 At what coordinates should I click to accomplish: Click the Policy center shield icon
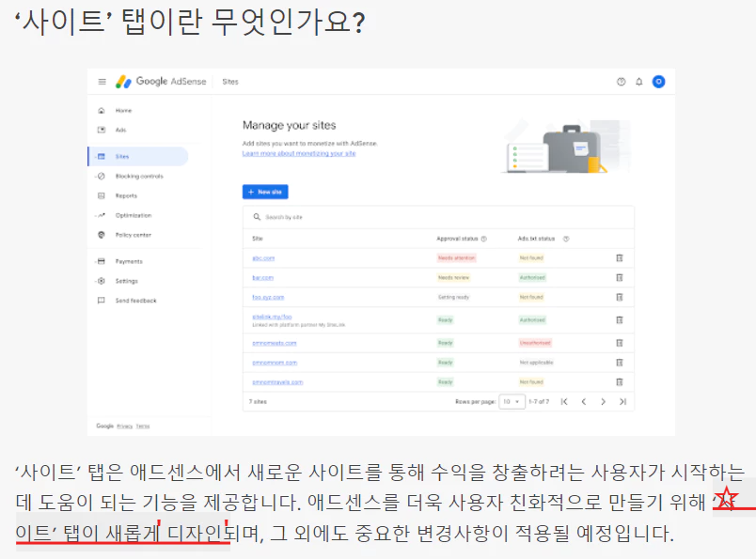coord(102,235)
